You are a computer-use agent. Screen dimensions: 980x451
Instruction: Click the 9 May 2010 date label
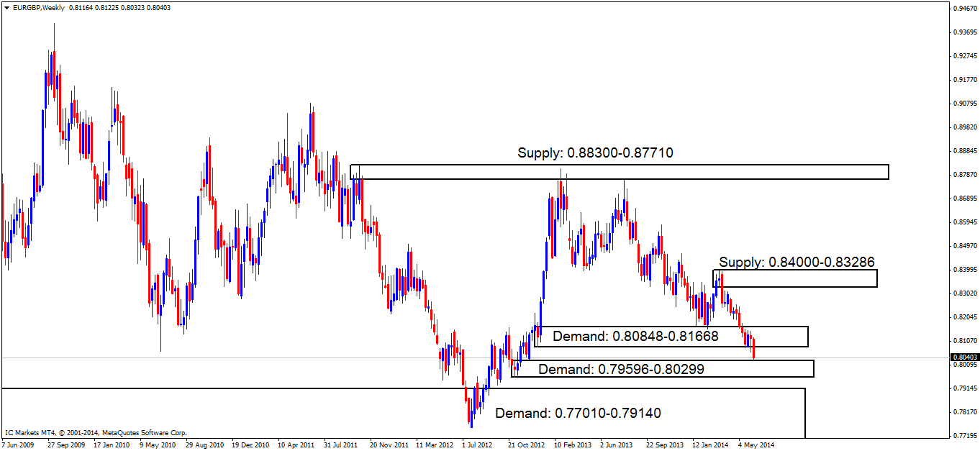[x=158, y=445]
